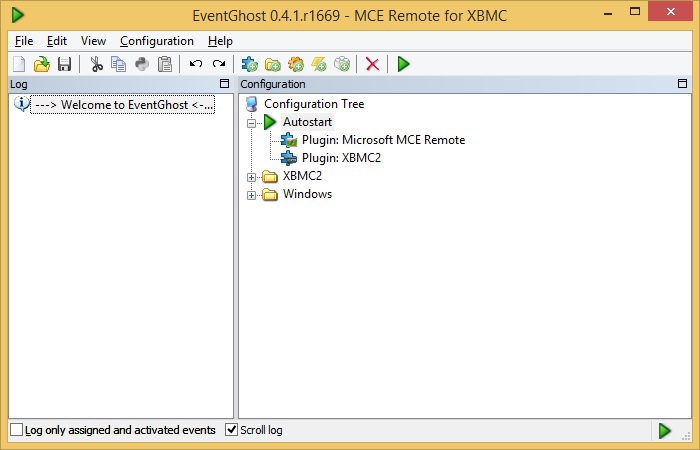Open the File menu
Image resolution: width=700 pixels, height=450 pixels.
(x=24, y=41)
